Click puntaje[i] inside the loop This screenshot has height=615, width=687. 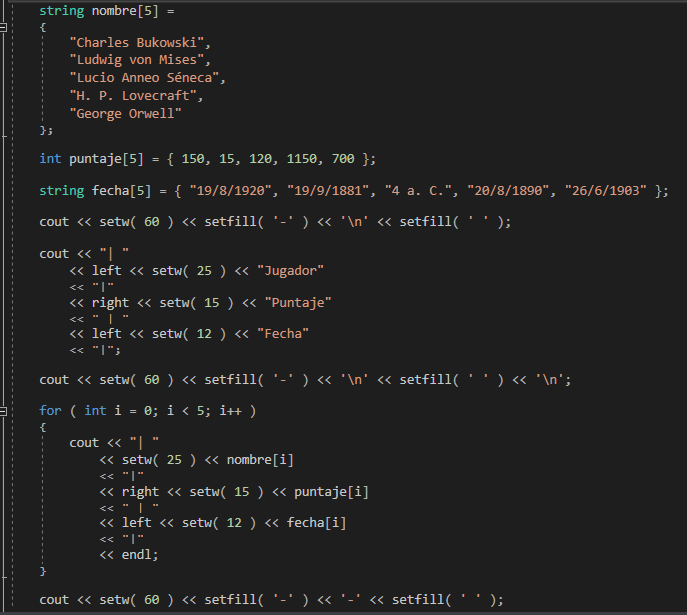tap(332, 492)
